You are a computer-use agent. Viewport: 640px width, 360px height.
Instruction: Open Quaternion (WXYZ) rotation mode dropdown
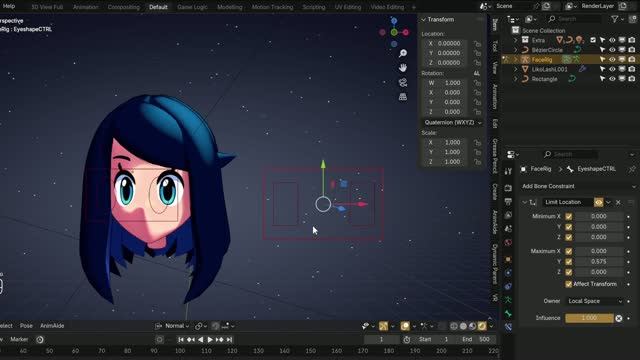tap(452, 122)
